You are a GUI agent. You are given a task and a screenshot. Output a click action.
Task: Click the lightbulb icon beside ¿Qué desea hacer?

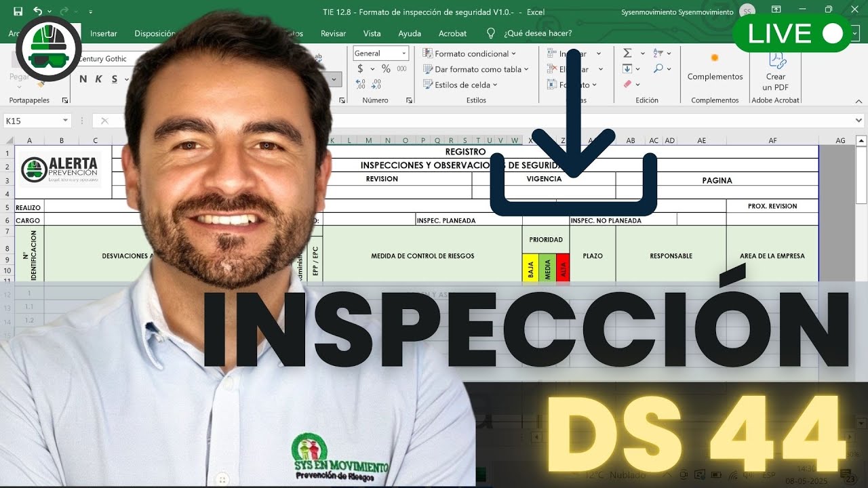click(491, 33)
